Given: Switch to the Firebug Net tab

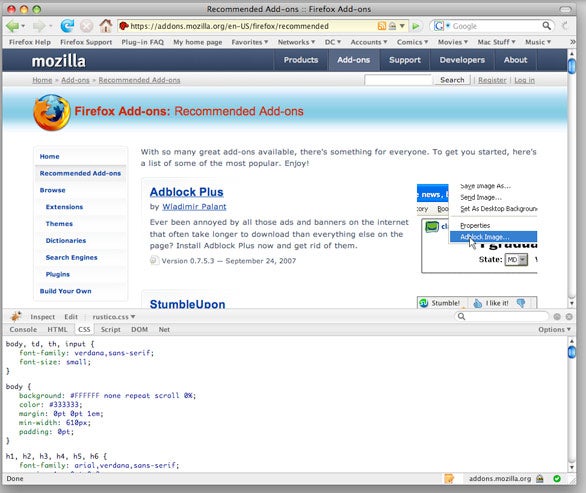Looking at the screenshot, I should pos(164,329).
